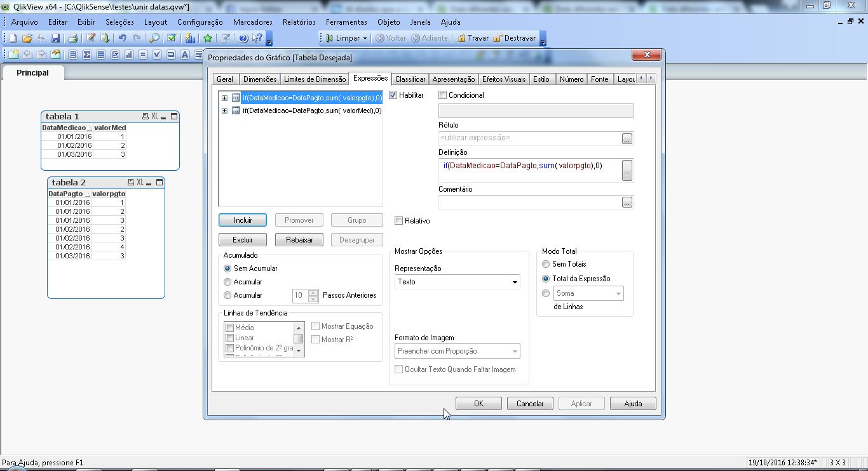The height and width of the screenshot is (471, 868).
Task: Open the Quick Chart wizard icon
Action: tap(190, 38)
